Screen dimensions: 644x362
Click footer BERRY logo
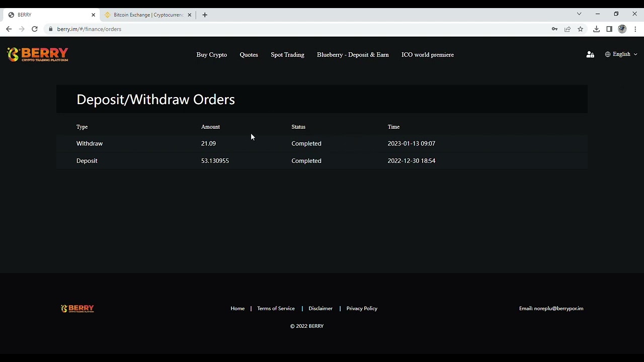click(77, 309)
